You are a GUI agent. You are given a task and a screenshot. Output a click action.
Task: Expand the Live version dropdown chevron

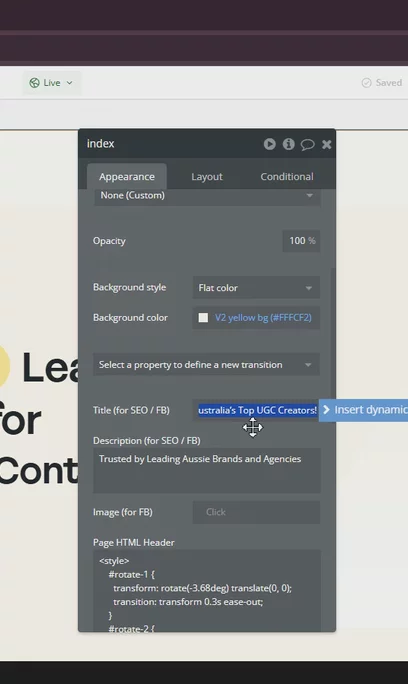(x=69, y=83)
